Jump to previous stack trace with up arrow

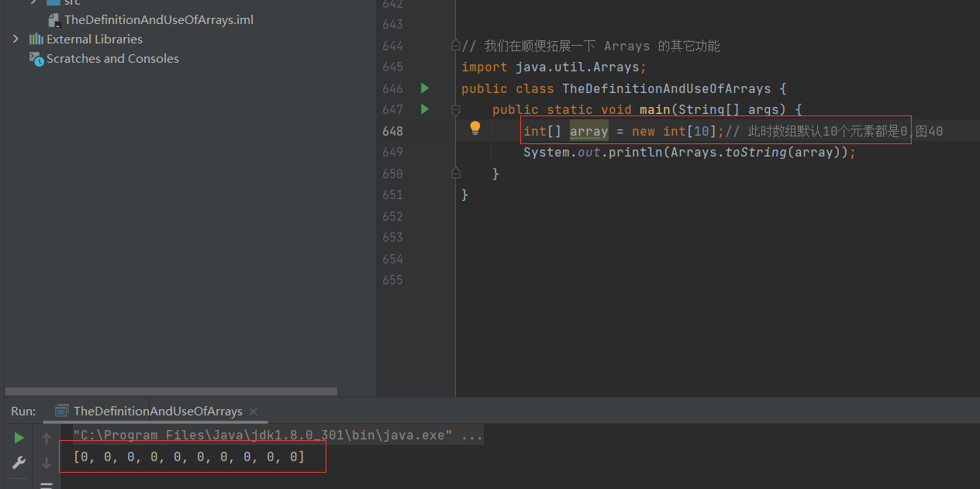coord(47,439)
